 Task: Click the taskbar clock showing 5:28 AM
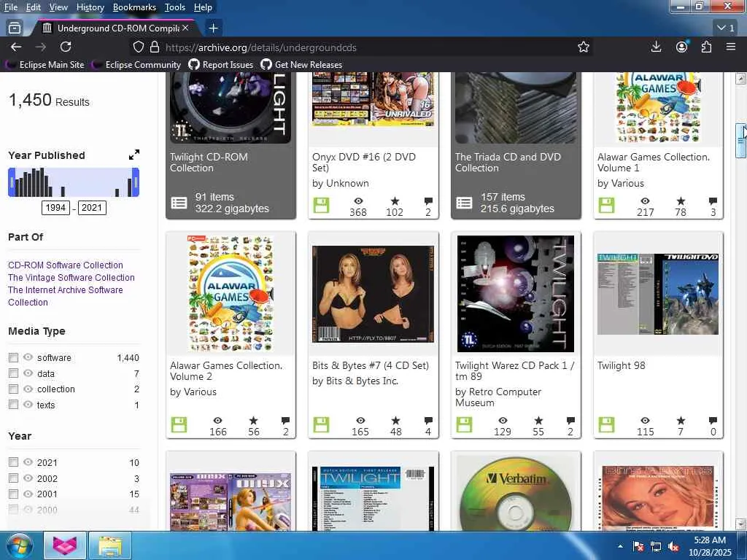(710, 546)
